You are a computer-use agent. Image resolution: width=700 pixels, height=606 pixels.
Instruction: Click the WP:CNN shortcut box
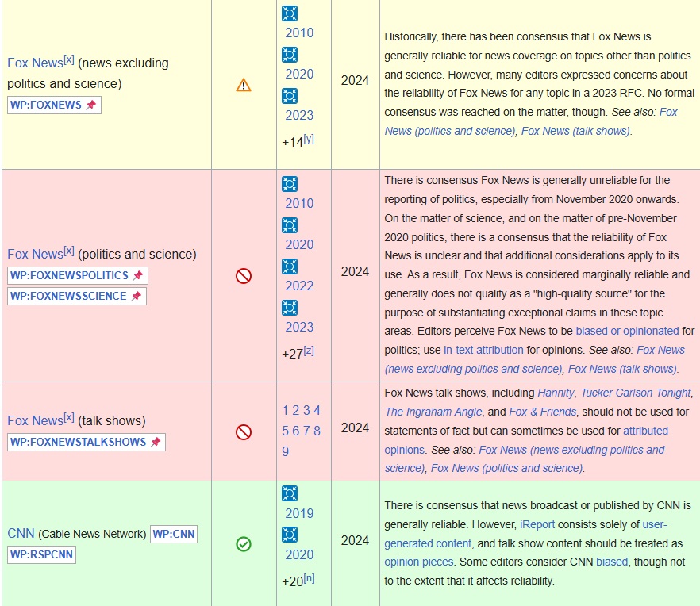pos(174,534)
